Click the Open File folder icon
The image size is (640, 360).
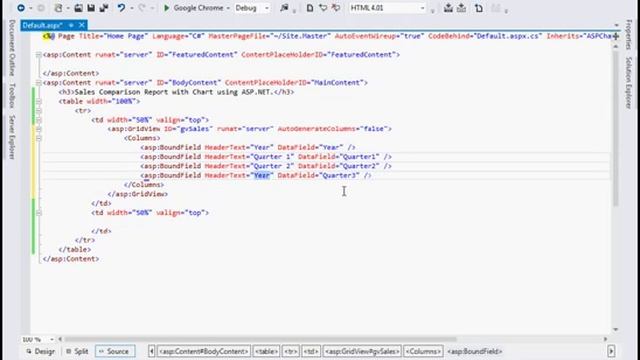78,8
